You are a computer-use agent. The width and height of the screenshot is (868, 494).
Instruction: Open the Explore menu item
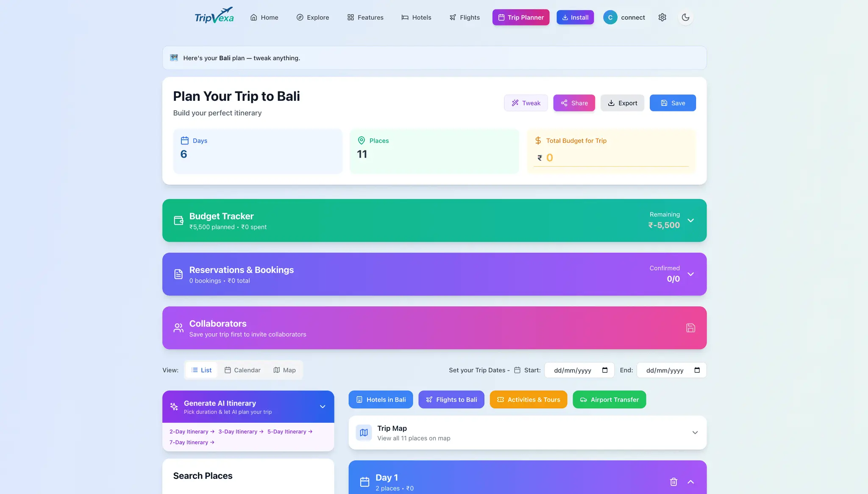pyautogui.click(x=313, y=17)
